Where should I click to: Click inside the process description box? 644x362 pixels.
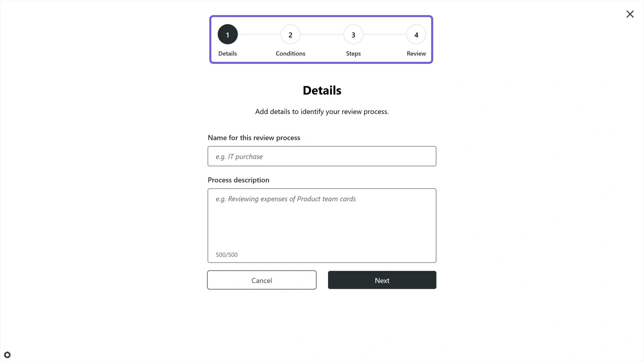pos(322,221)
